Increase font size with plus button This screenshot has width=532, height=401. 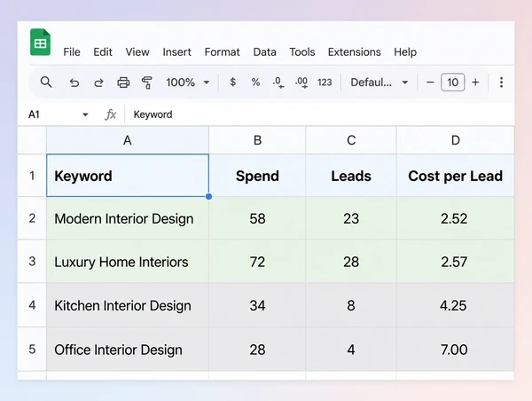475,83
